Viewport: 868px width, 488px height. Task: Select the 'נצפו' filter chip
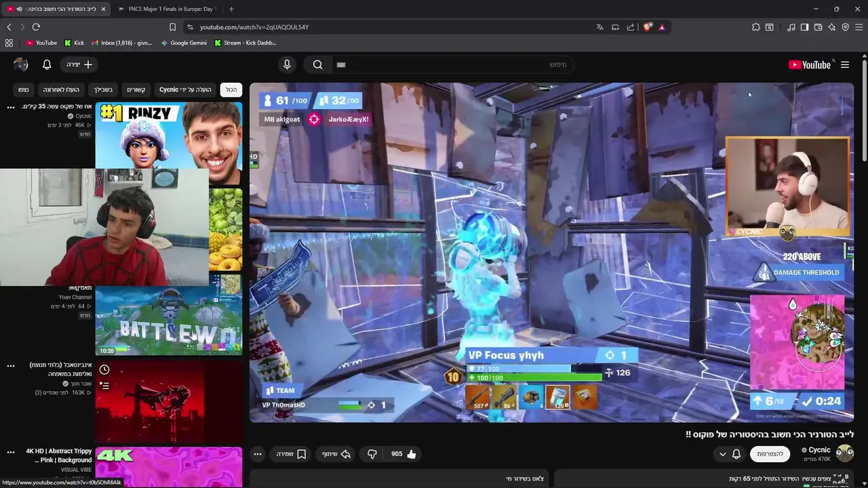coord(24,89)
